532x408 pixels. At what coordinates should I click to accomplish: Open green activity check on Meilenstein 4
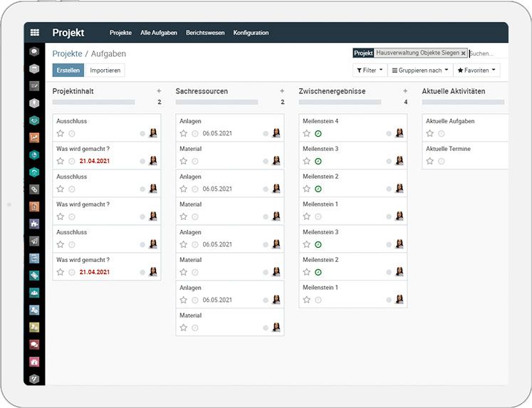[318, 134]
